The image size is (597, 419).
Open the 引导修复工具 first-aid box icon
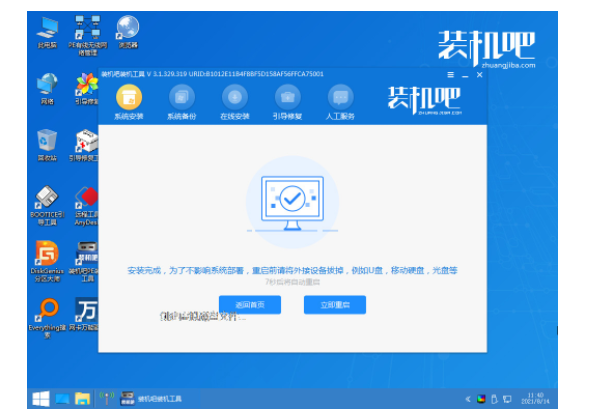coord(85,145)
